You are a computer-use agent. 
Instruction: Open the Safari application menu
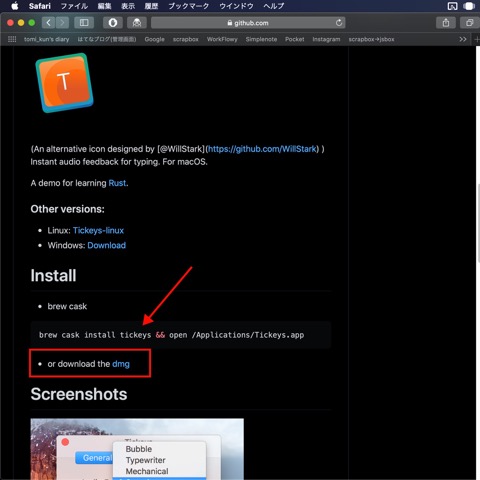pyautogui.click(x=40, y=6)
